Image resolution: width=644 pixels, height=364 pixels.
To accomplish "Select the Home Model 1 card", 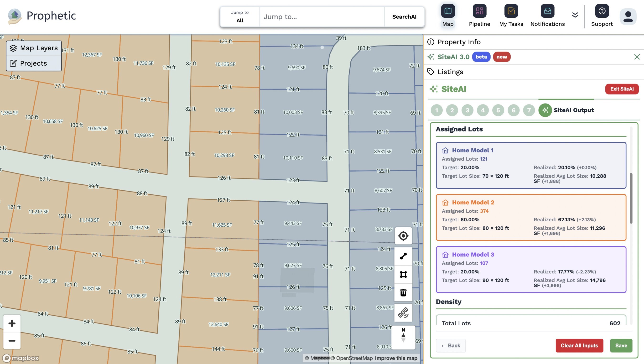I will [531, 165].
